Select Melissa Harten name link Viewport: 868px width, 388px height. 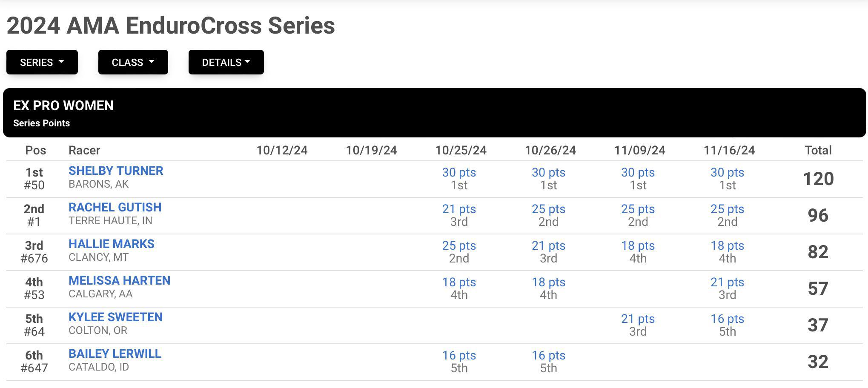119,280
